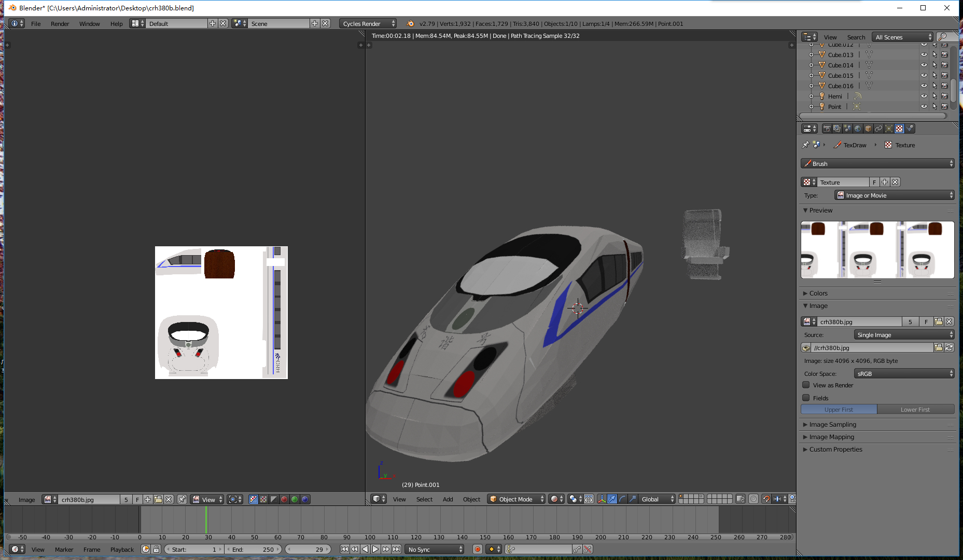Click the texture preview thumbnail
Viewport: 963px width, 560px height.
click(877, 249)
